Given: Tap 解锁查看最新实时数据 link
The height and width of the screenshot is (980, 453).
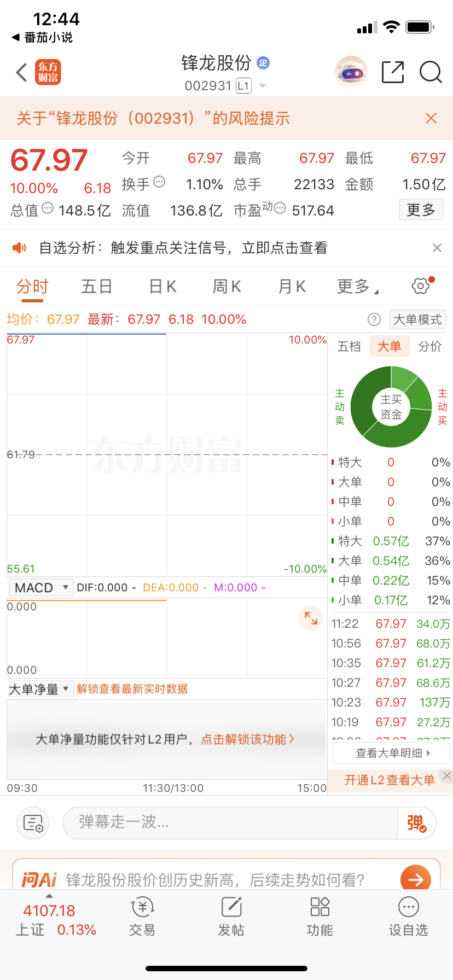Looking at the screenshot, I should click(x=132, y=689).
